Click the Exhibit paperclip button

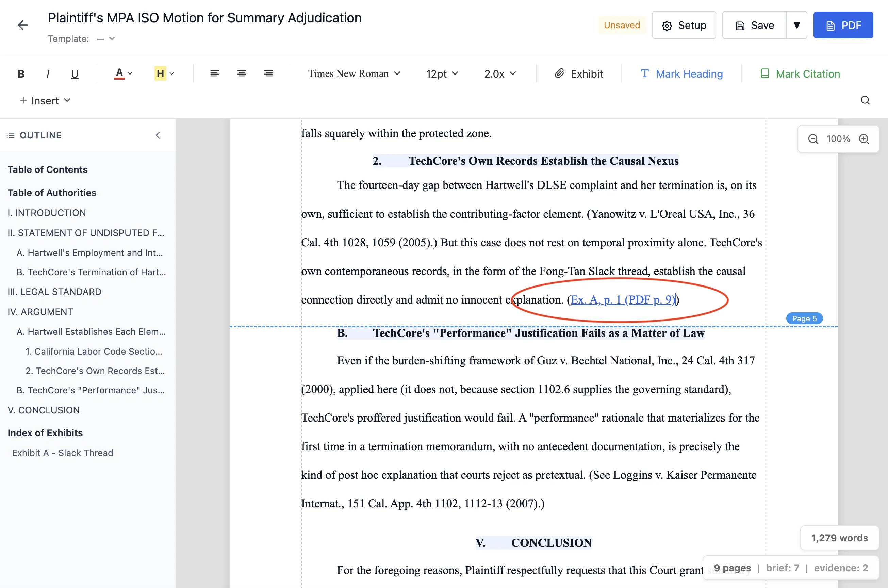[579, 73]
